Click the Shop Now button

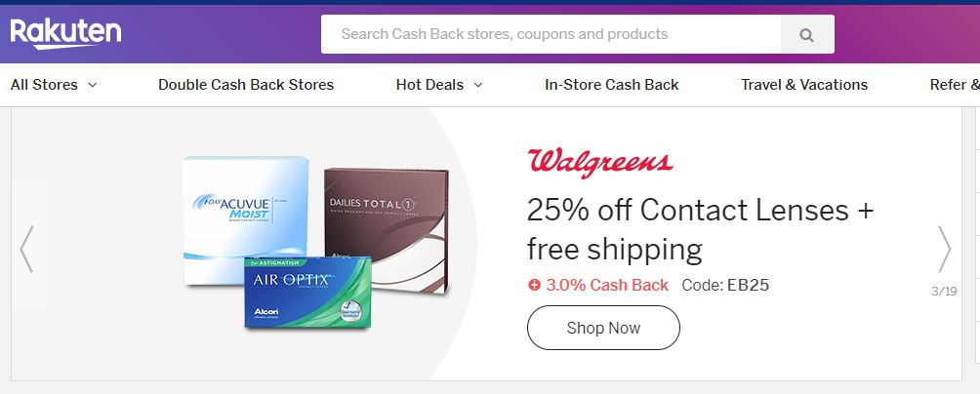pos(603,328)
